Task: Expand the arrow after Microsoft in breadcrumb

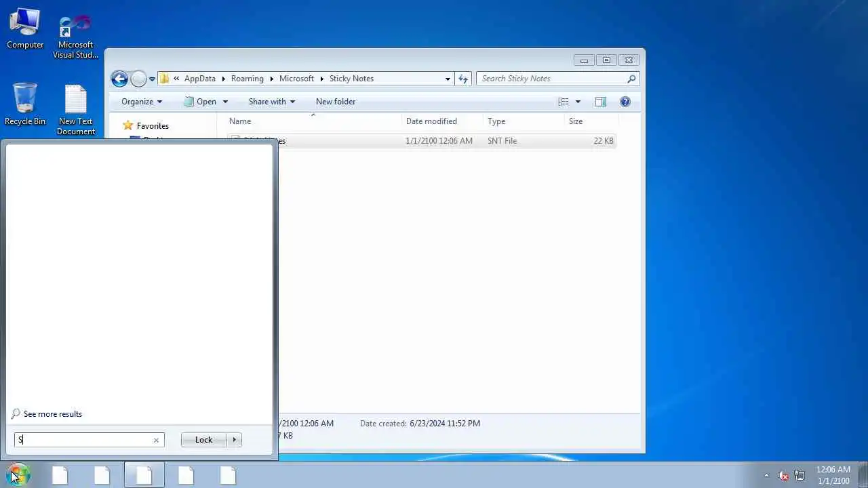Action: (322, 79)
